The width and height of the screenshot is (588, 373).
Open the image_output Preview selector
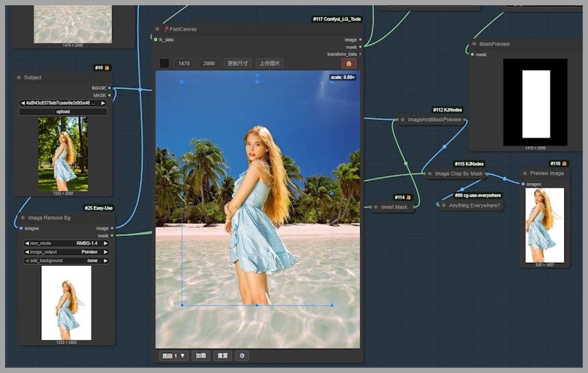65,252
